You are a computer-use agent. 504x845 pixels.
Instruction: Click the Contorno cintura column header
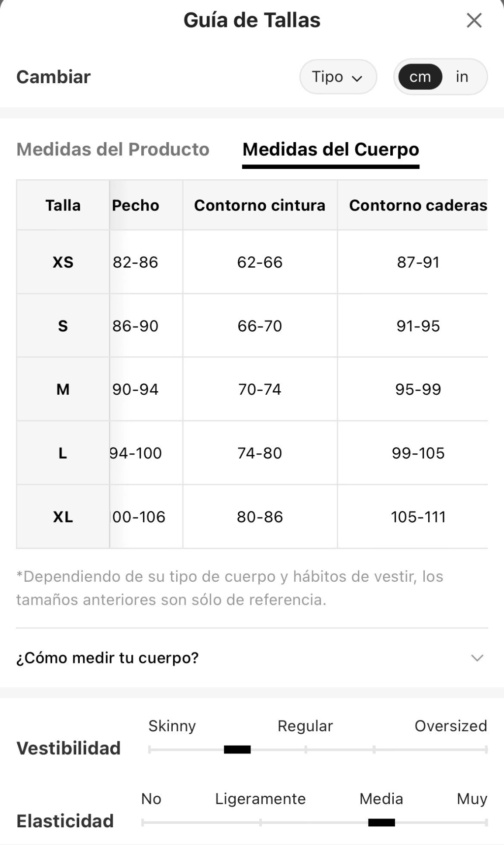coord(260,205)
